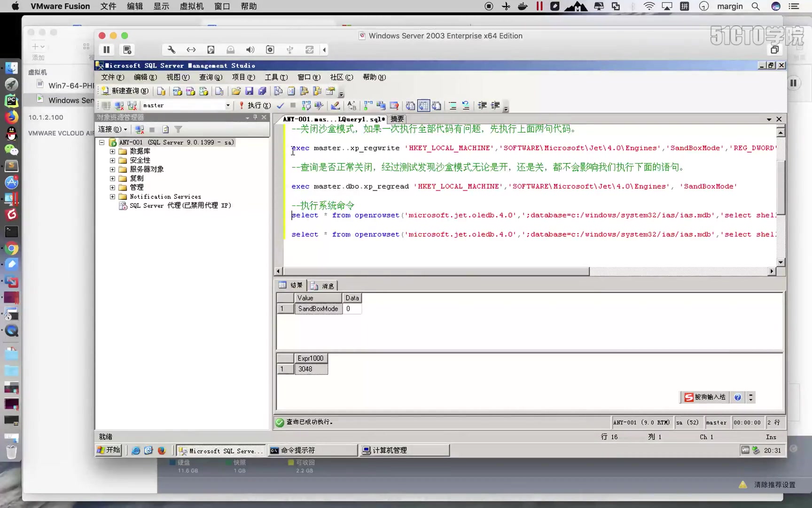Toggle Include Actual Execution Plan

pyautogui.click(x=368, y=106)
